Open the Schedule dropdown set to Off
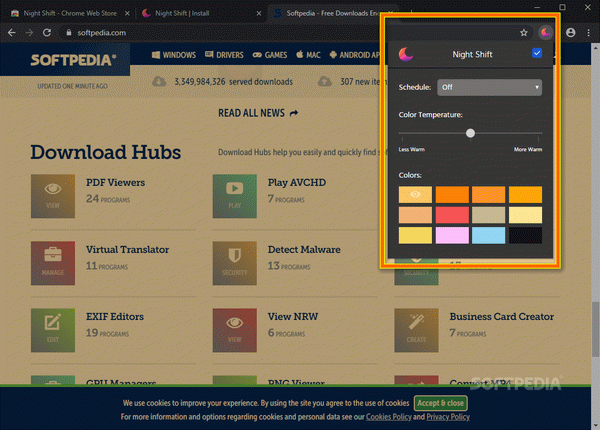The height and width of the screenshot is (430, 600). click(x=489, y=87)
